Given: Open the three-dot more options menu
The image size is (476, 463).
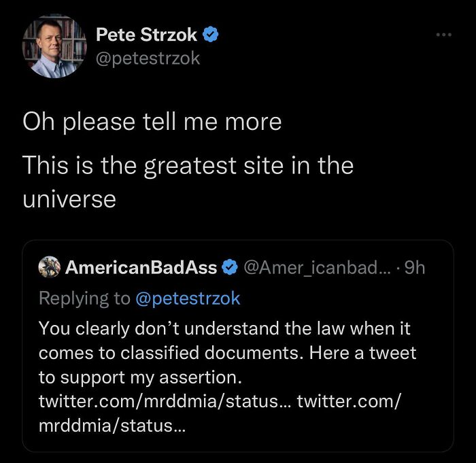Looking at the screenshot, I should [x=444, y=33].
